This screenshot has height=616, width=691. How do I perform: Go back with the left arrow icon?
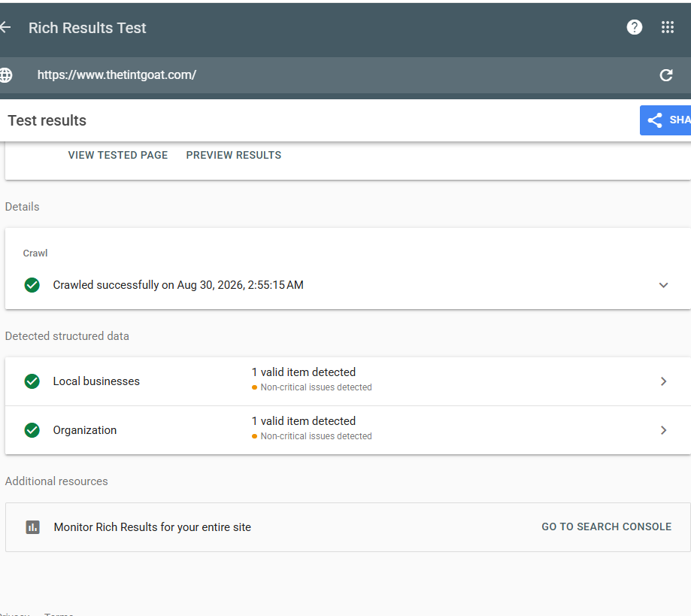point(5,27)
